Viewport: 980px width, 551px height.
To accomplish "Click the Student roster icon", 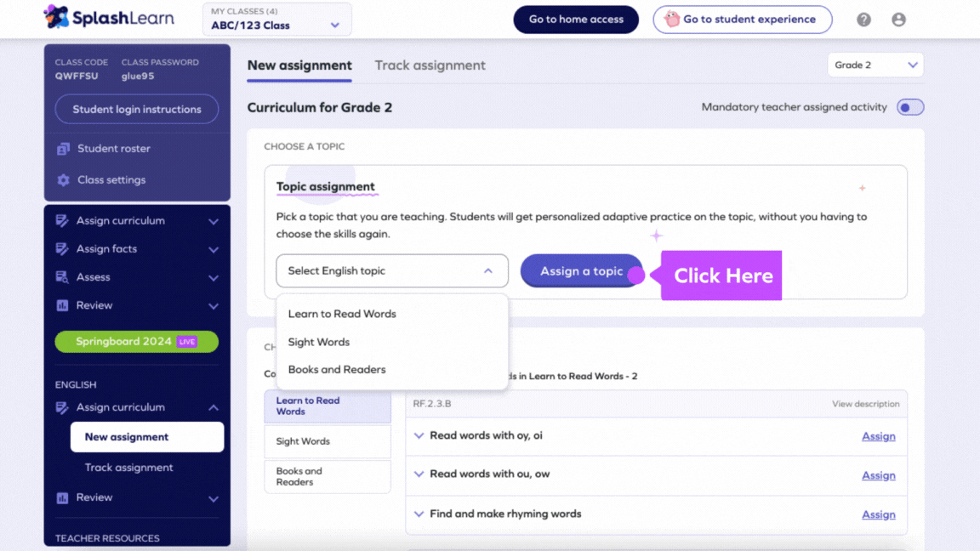I will pos(63,149).
